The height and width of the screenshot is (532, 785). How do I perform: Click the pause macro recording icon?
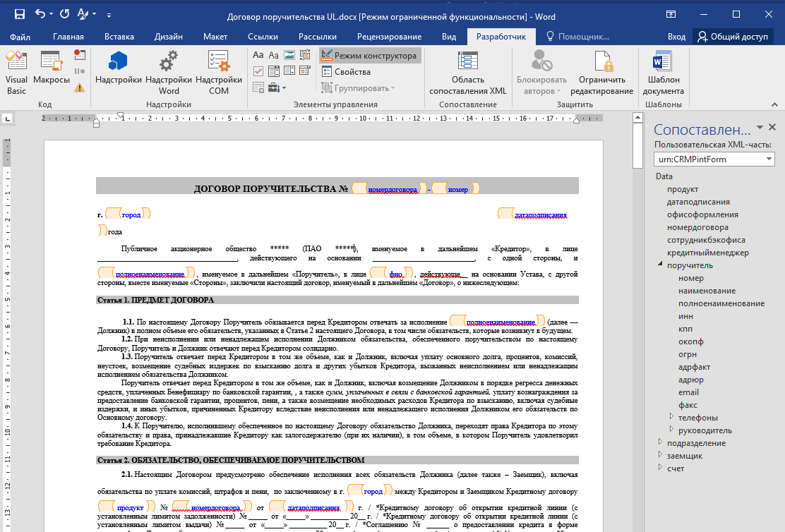click(x=80, y=71)
